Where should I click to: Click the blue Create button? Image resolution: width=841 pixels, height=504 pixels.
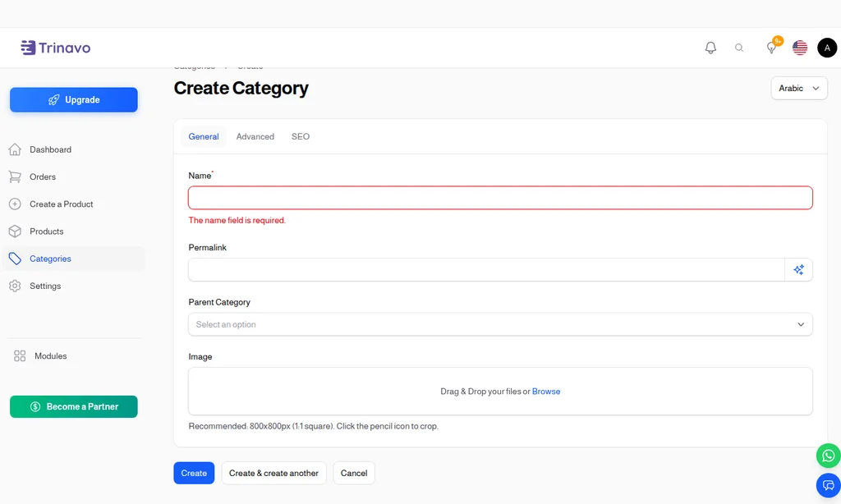point(194,473)
